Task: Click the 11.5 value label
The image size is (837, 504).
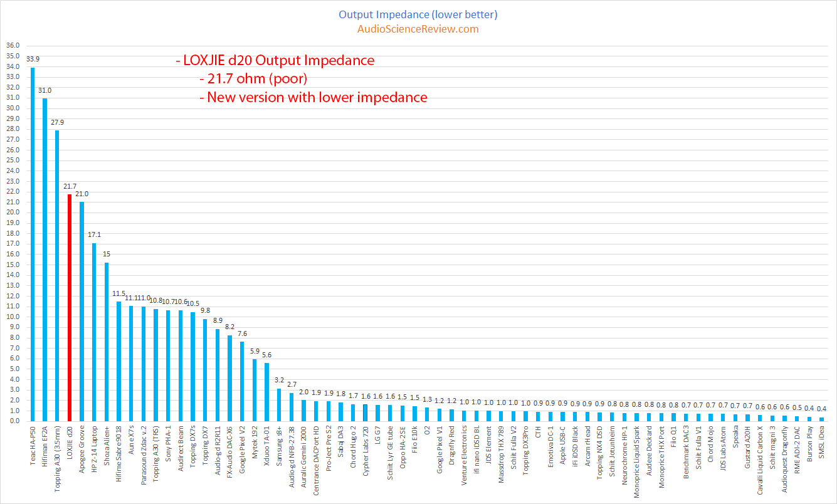Action: [118, 293]
